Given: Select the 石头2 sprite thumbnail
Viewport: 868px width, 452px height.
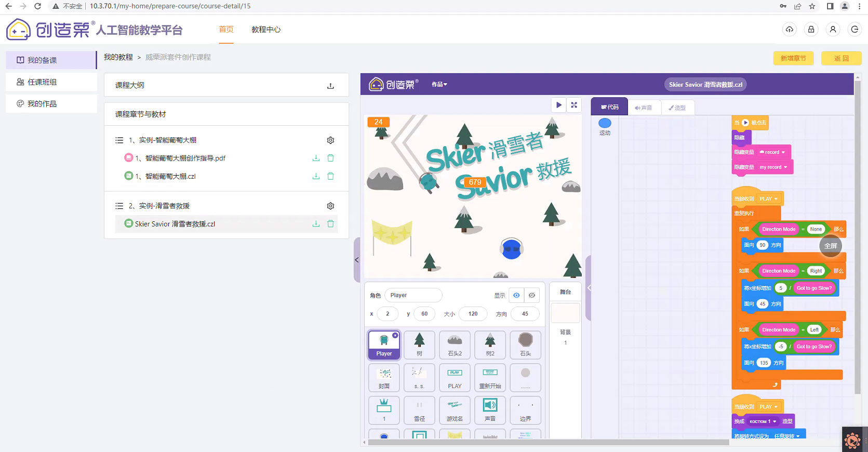Looking at the screenshot, I should 455,345.
